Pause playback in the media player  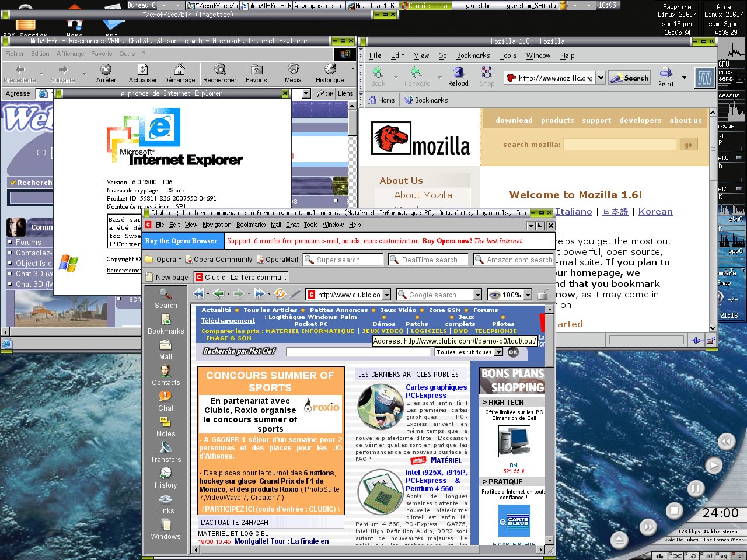pos(695,488)
